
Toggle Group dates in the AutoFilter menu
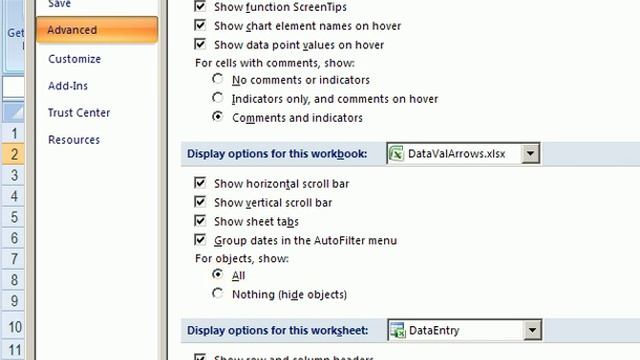pyautogui.click(x=200, y=240)
